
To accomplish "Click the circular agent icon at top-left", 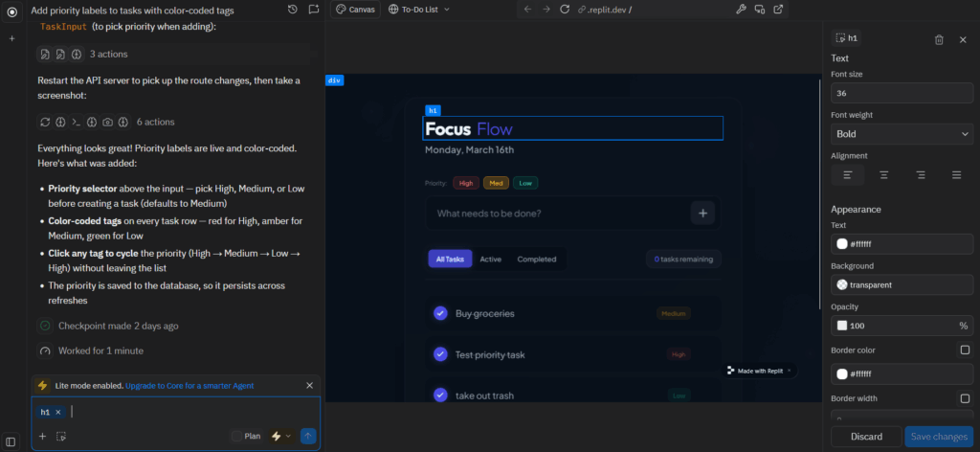I will pos(11,11).
